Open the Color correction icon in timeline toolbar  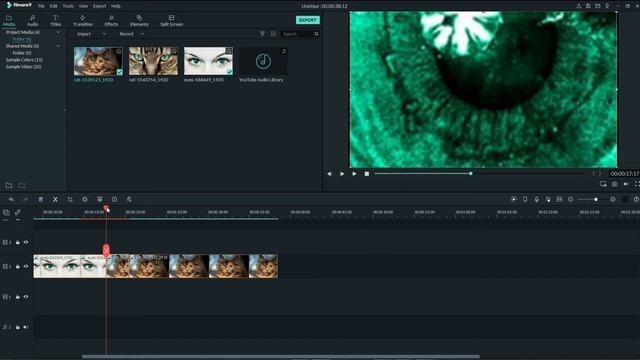coord(100,199)
